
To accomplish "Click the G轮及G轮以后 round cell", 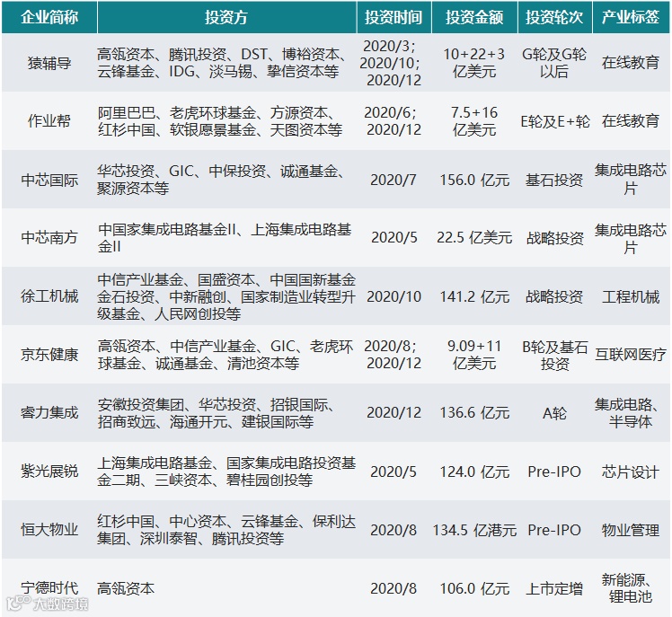I will [x=554, y=63].
